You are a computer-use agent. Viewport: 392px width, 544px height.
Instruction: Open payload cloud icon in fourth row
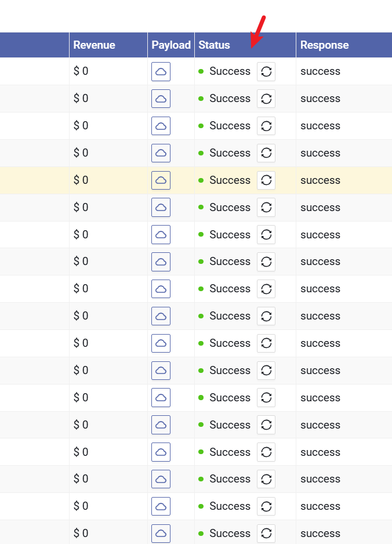click(x=161, y=153)
